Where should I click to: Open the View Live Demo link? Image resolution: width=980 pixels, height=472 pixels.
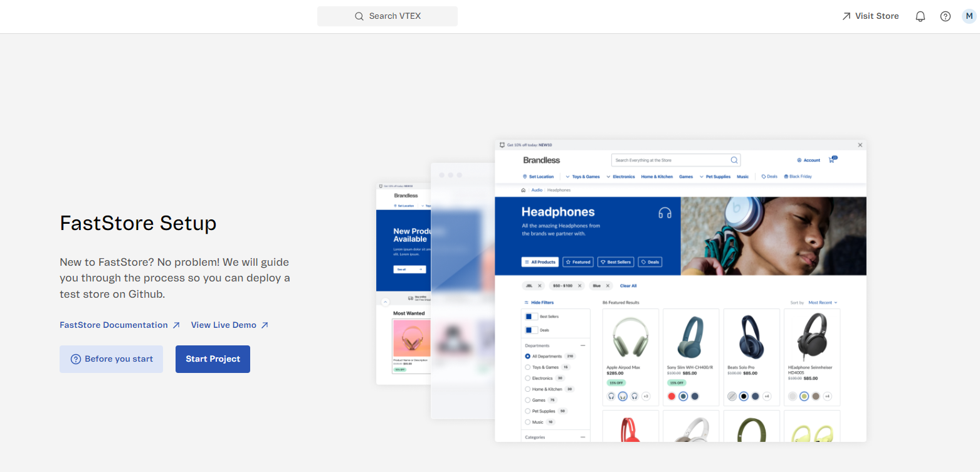229,325
